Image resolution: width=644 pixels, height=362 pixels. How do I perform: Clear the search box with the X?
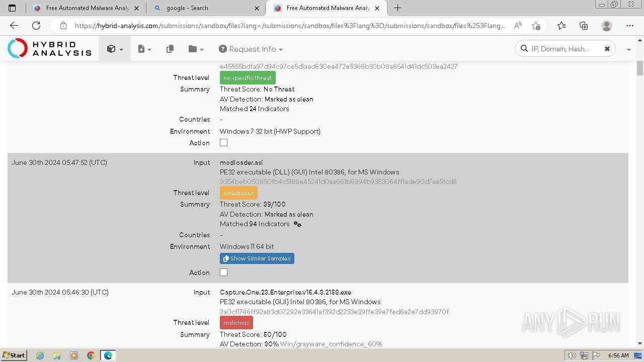pyautogui.click(x=607, y=49)
